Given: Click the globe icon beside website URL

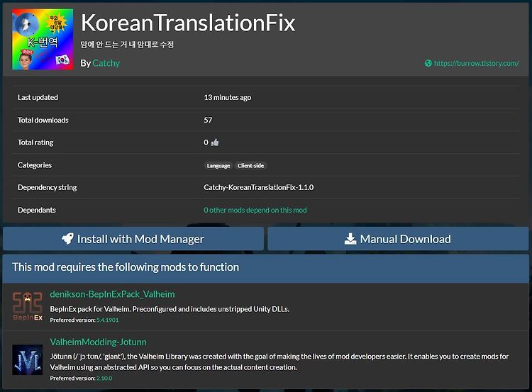Looking at the screenshot, I should [x=428, y=63].
